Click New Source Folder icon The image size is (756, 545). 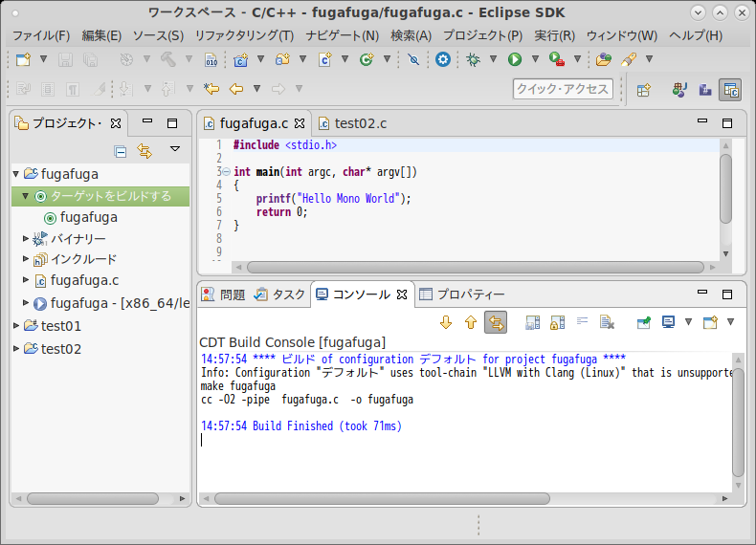point(282,59)
